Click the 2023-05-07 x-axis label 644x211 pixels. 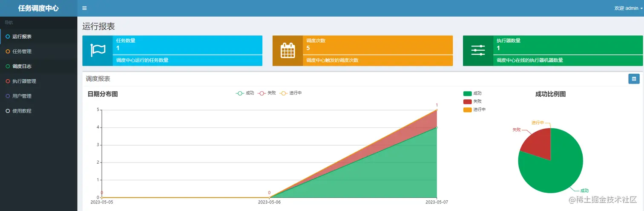click(x=437, y=202)
